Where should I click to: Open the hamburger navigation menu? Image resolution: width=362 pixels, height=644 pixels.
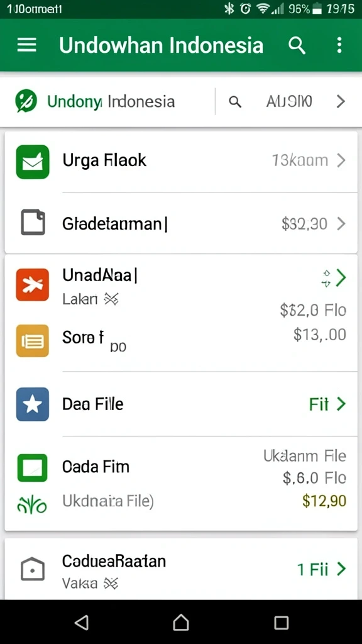coord(26,45)
